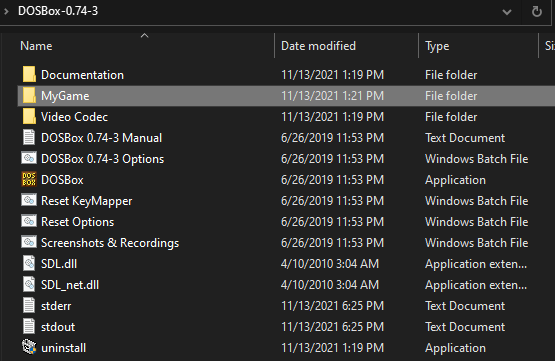Select the DOSBox application name

pos(62,180)
